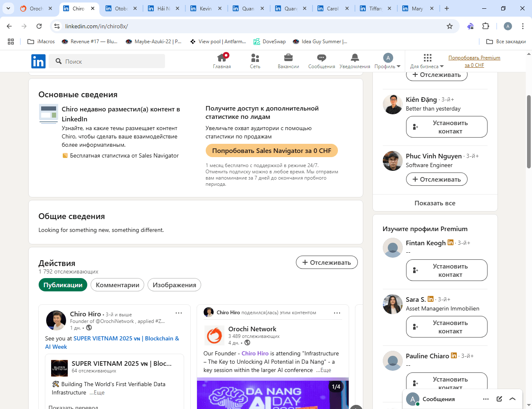
Task: Open Pauline Chiaro profile name
Action: click(427, 356)
